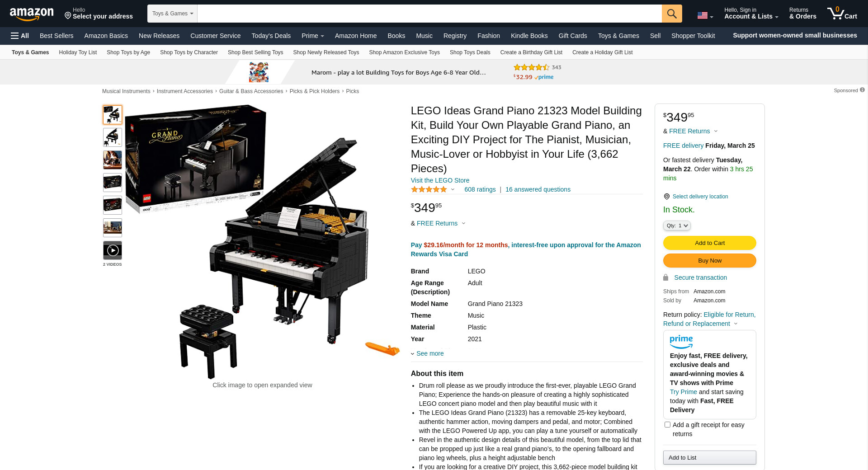Click the location pin Select delivery location
Viewport: 868px width, 470px height.
[x=696, y=197]
